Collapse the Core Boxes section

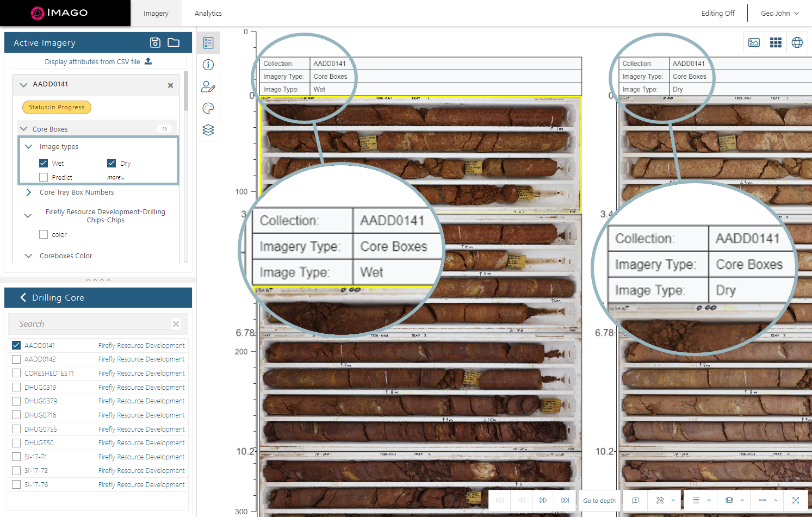tap(23, 129)
